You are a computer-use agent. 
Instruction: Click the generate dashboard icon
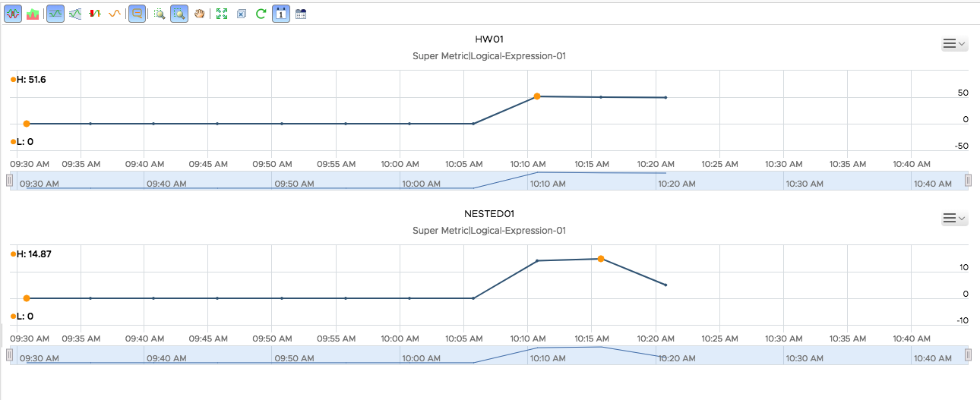301,14
